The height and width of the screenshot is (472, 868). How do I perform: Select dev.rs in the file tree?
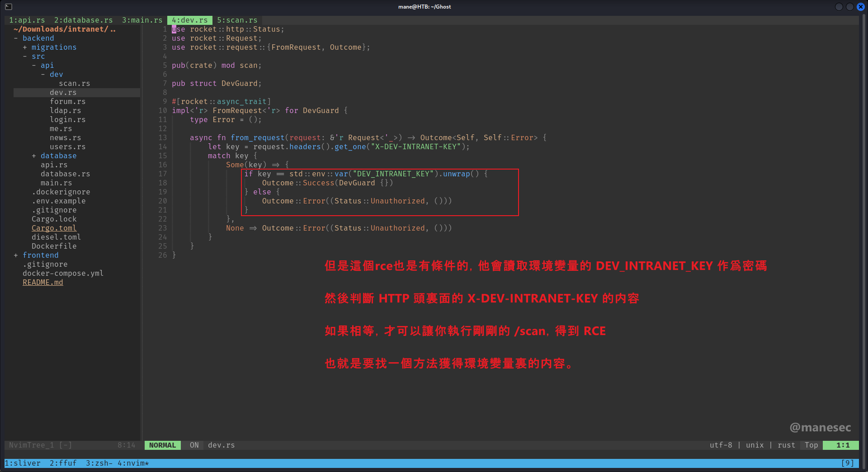63,93
